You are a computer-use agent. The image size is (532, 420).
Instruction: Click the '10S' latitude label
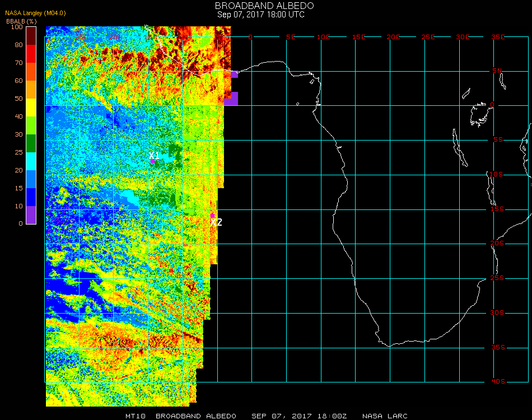496,174
